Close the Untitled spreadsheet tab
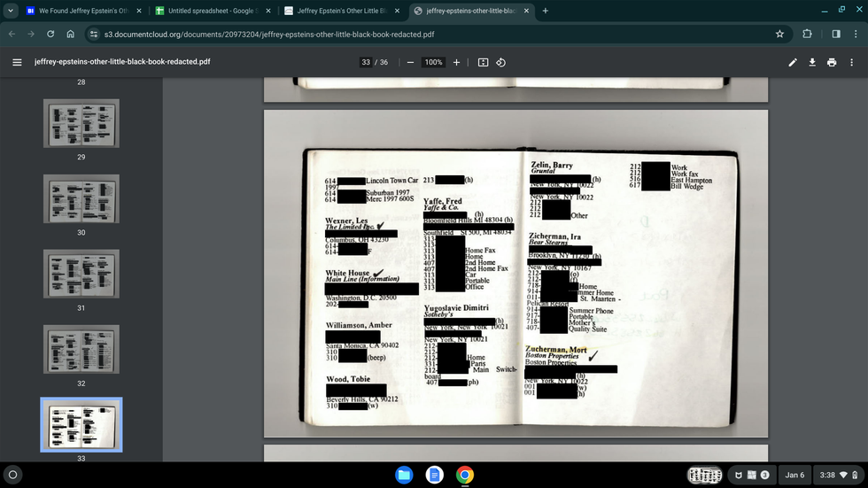This screenshot has height=488, width=868. 268,11
